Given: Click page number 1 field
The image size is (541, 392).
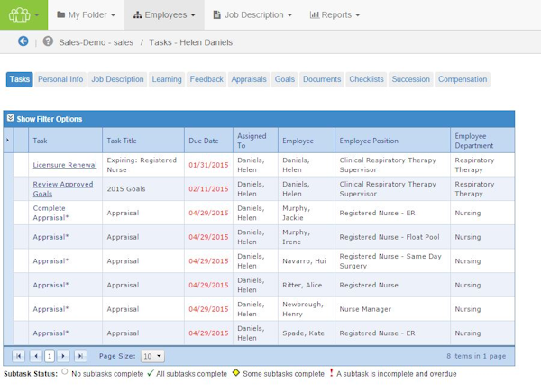Looking at the screenshot, I should click(50, 356).
